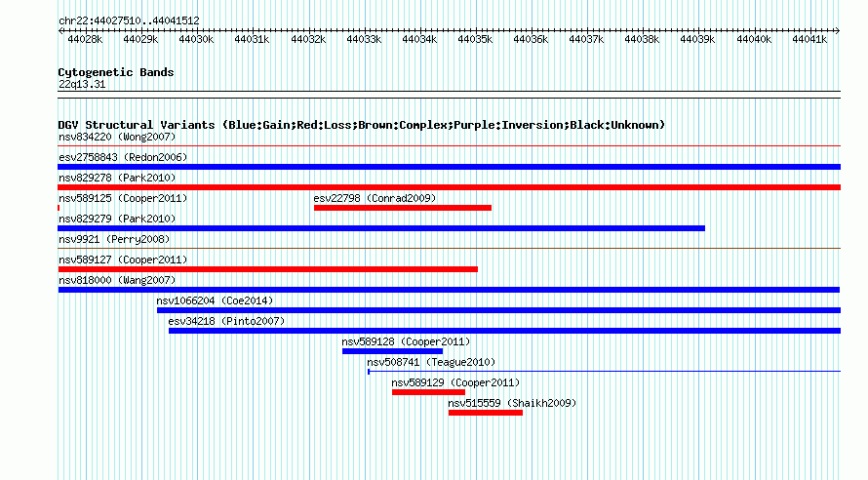
Task: Click the 22q13.31 band label
Action: click(82, 84)
